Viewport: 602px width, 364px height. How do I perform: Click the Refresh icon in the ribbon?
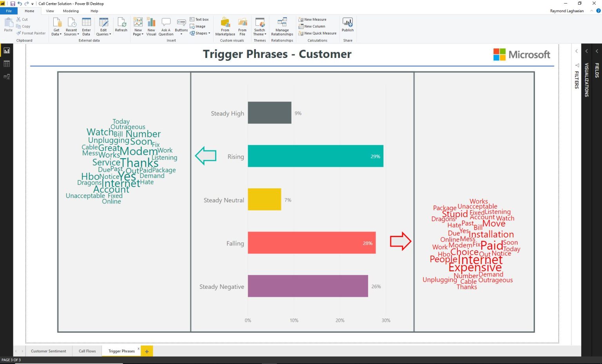(x=121, y=23)
